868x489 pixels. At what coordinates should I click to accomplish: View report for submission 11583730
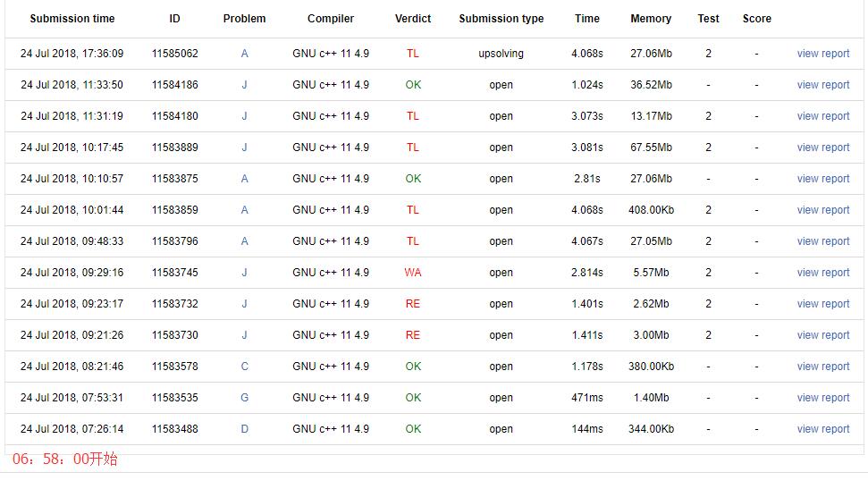822,335
